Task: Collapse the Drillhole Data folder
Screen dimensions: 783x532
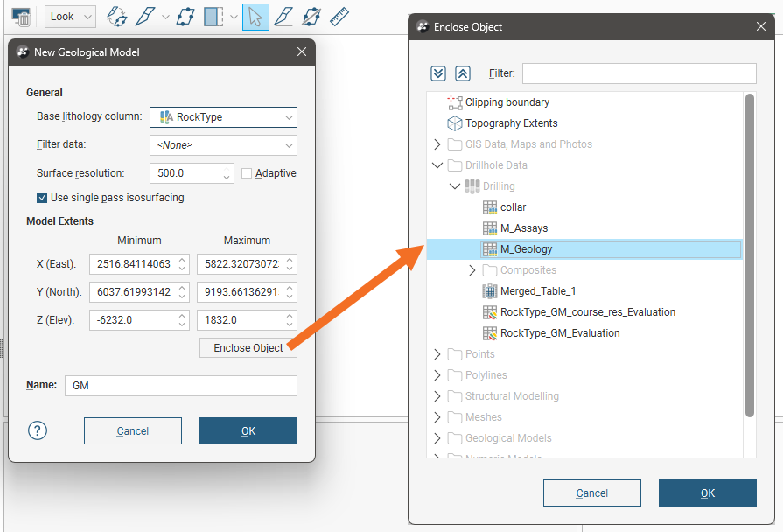Action: 437,165
